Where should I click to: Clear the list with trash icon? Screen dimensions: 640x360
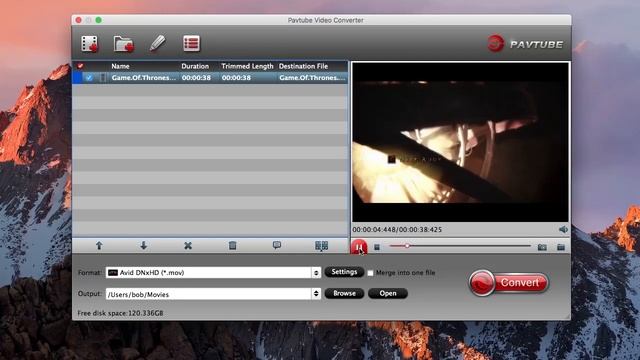(232, 245)
